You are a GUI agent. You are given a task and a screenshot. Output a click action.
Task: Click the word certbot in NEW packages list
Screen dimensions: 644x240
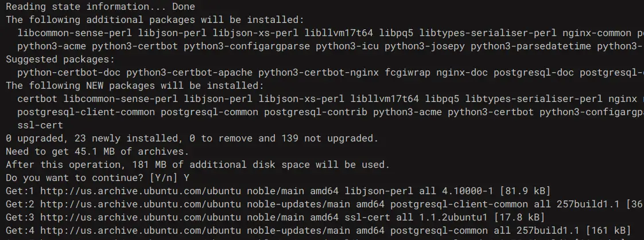pyautogui.click(x=37, y=99)
